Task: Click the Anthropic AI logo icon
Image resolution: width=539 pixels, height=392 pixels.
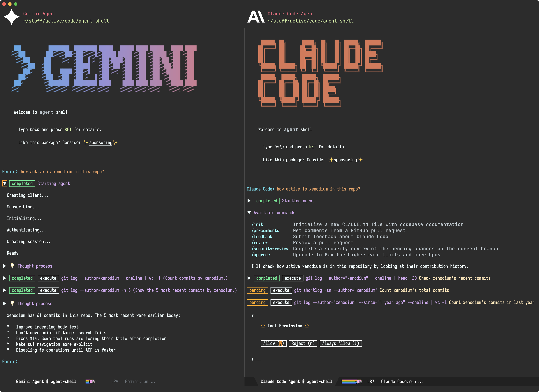Action: click(x=256, y=17)
